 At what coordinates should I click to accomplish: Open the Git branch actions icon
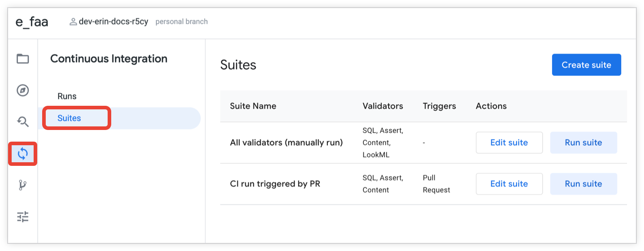[23, 186]
